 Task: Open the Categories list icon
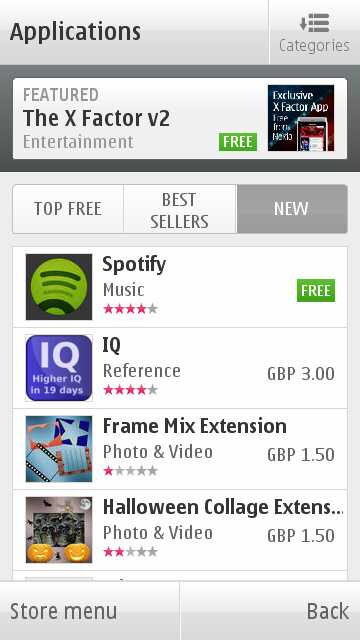click(314, 23)
